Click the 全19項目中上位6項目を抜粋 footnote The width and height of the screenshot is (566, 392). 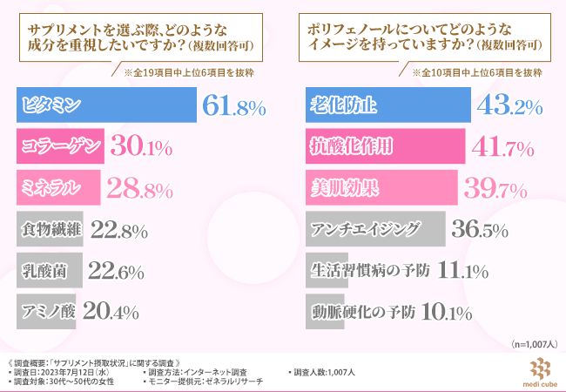(x=198, y=72)
